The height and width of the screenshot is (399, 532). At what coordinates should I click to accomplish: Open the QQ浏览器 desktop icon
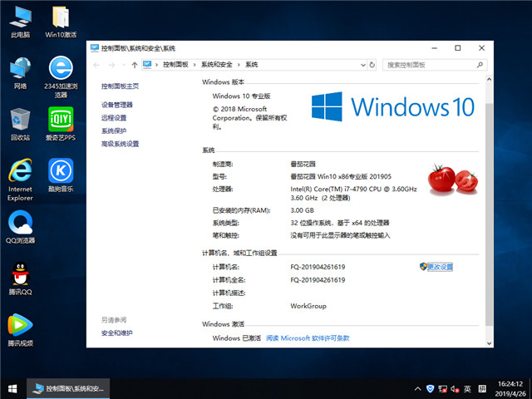(20, 227)
